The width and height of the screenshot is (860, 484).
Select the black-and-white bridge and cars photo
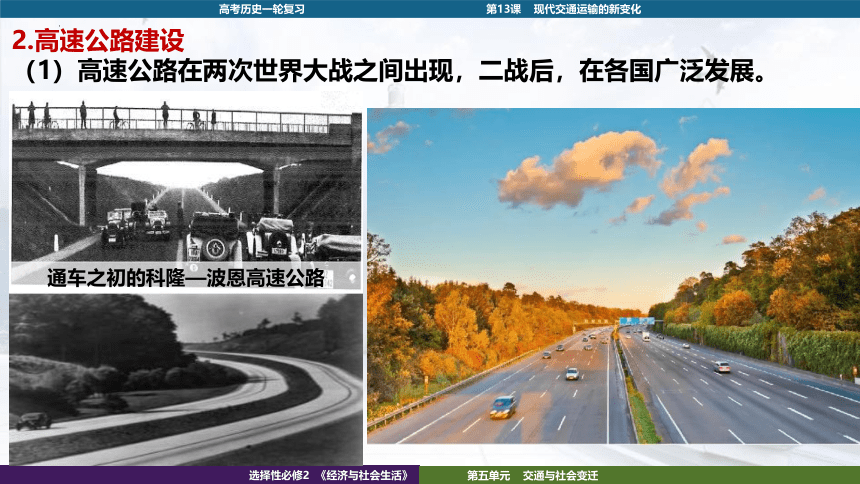186,193
